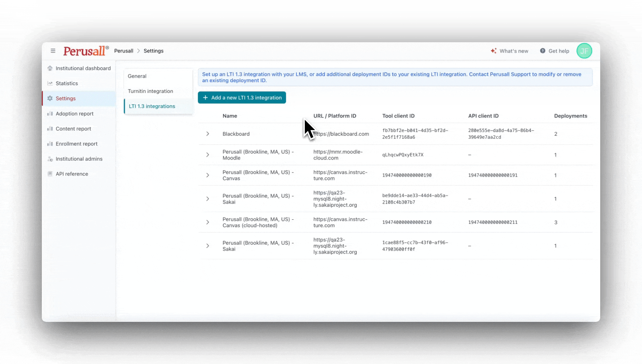The image size is (642, 364).
Task: Open What's new
Action: coord(509,51)
